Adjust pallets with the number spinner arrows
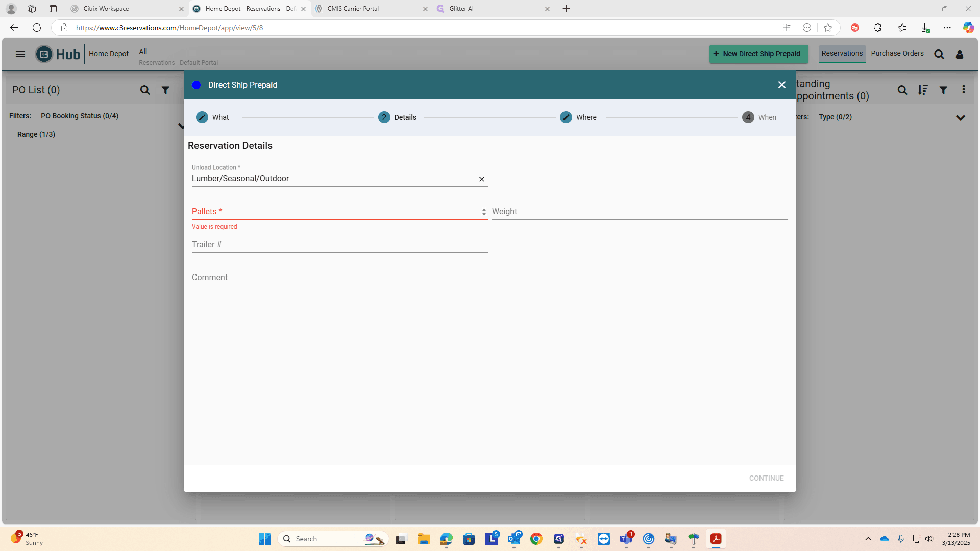The image size is (980, 551). [x=484, y=212]
